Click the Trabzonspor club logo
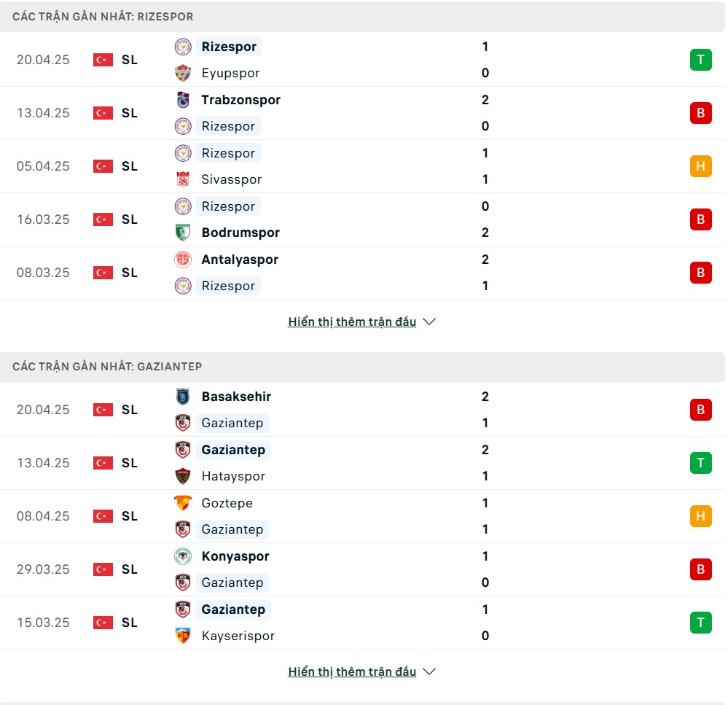This screenshot has width=728, height=705. [183, 100]
